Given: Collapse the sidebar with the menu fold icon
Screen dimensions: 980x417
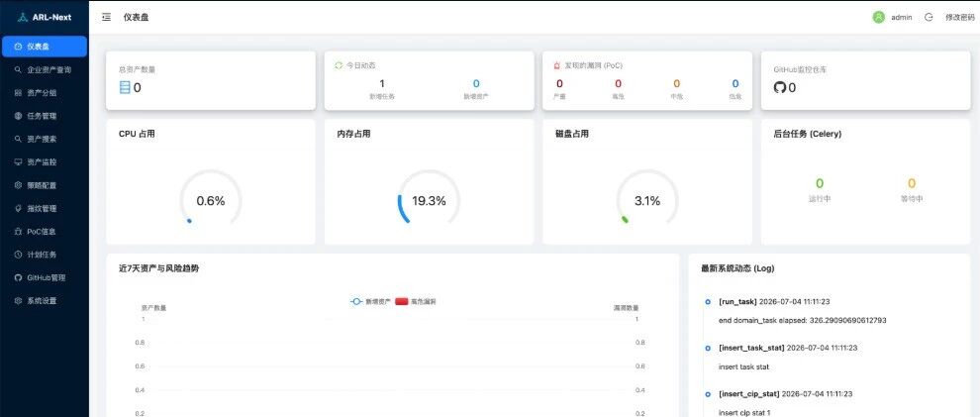Looking at the screenshot, I should [x=106, y=18].
